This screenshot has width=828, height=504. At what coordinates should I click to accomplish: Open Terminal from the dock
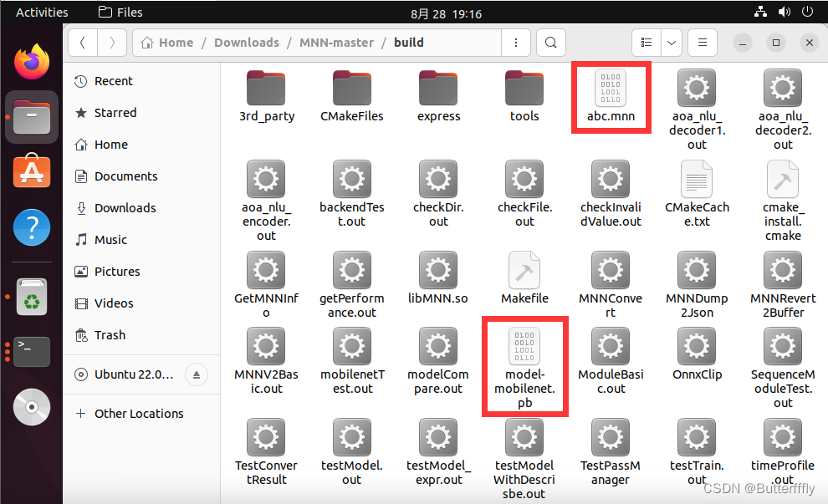32,352
